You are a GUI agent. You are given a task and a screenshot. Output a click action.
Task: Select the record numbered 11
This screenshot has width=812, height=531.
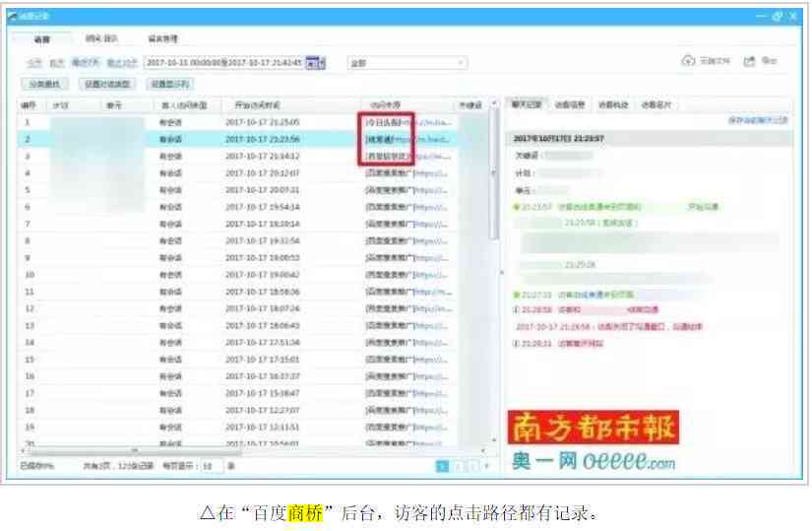pyautogui.click(x=253, y=292)
